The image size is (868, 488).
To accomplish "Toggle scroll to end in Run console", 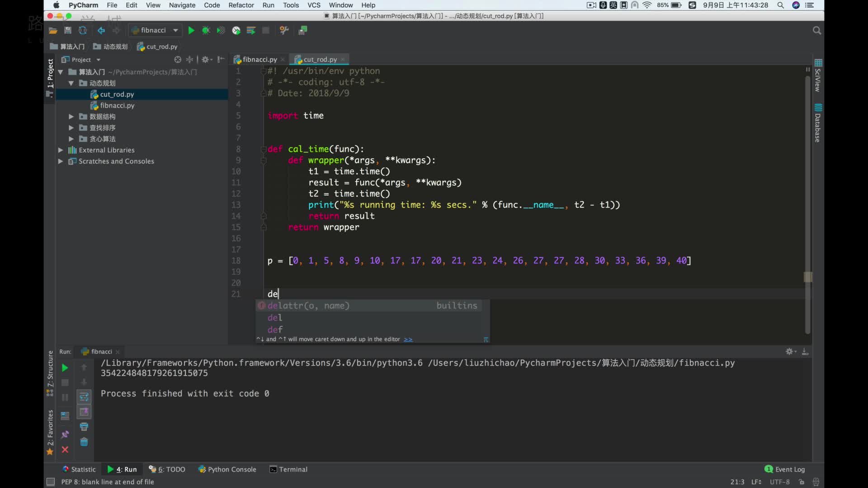I will [x=84, y=412].
